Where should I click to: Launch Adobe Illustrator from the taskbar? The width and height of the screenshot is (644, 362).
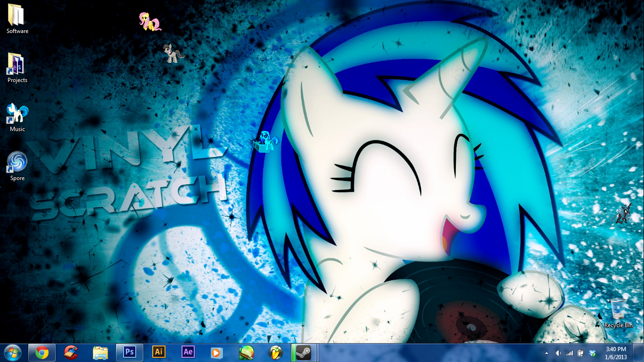click(x=159, y=352)
